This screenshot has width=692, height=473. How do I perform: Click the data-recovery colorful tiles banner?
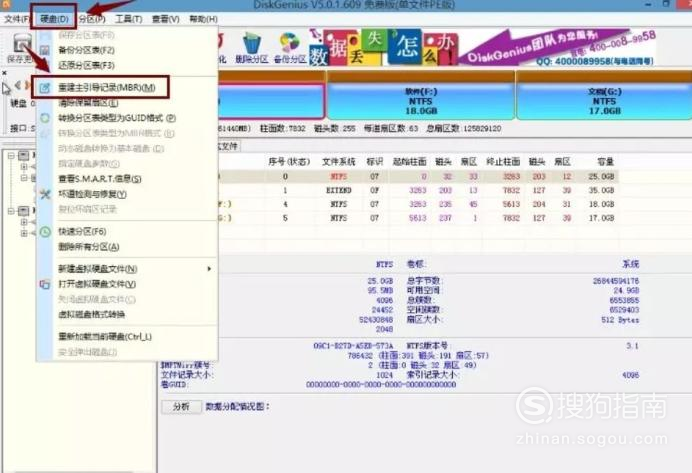[x=383, y=48]
